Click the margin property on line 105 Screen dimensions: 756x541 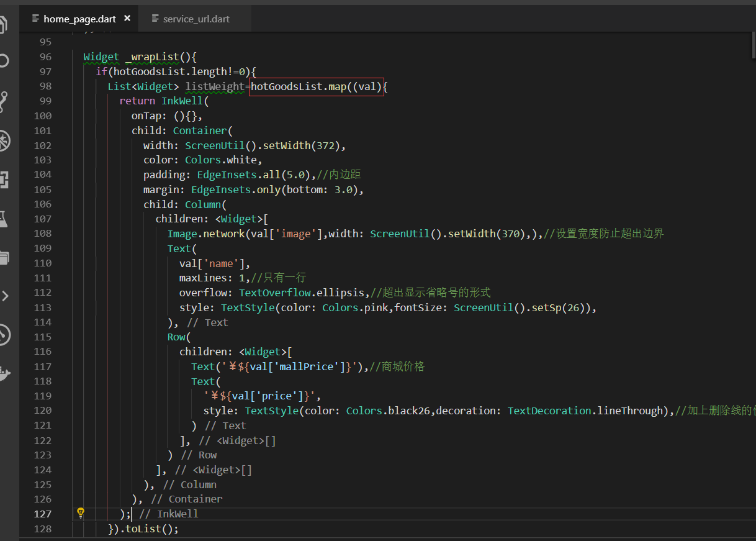(x=161, y=189)
